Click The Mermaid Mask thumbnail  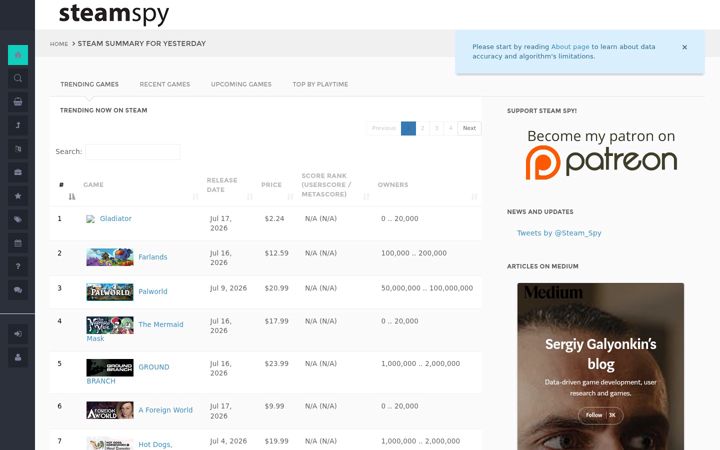click(x=110, y=325)
